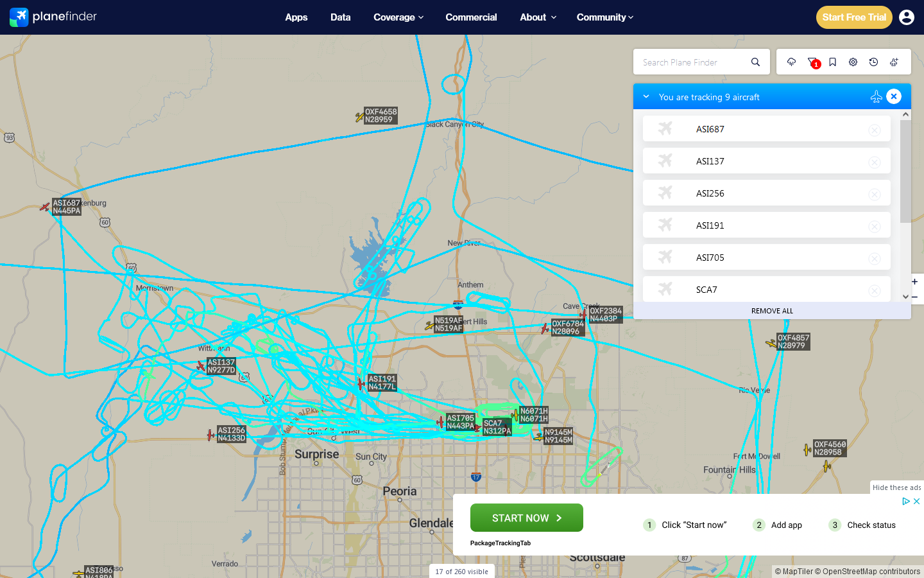924x578 pixels.
Task: Click Hide these ads link
Action: pos(897,487)
